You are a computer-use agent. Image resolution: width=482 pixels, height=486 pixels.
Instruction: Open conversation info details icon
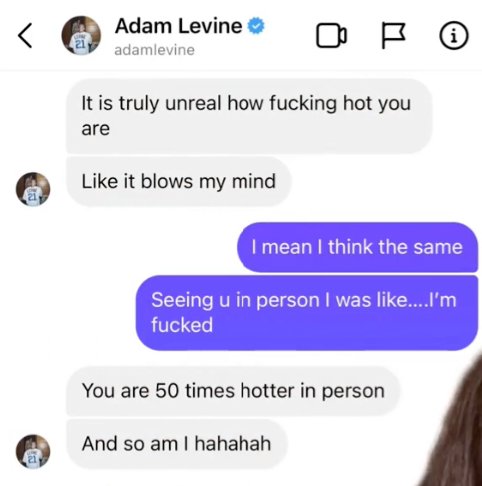pyautogui.click(x=454, y=35)
